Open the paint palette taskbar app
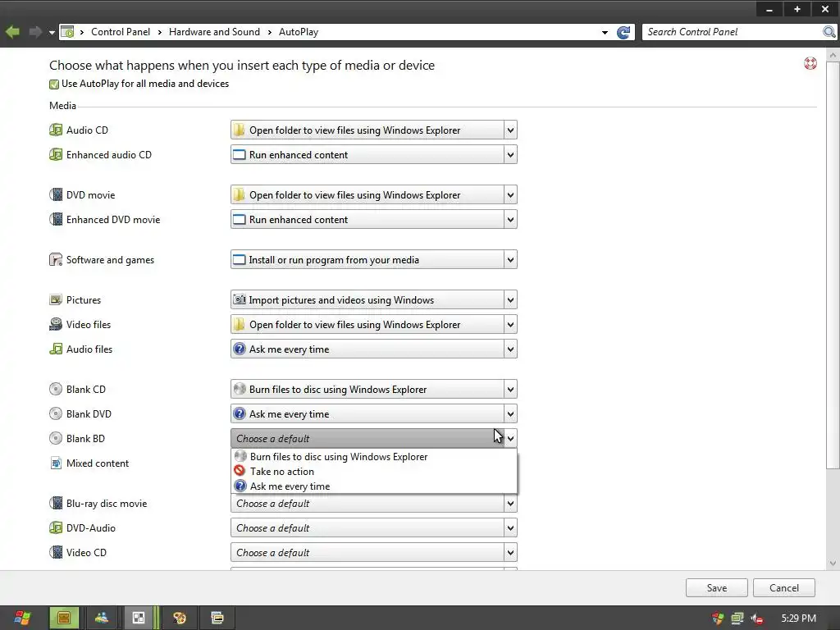Viewport: 840px width, 630px height. coord(180,619)
